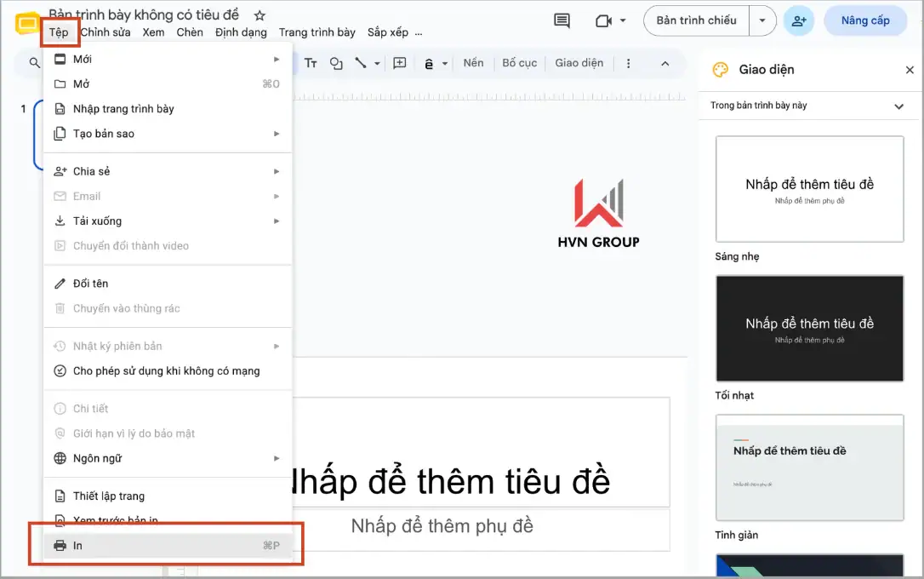
Task: Click the page icon beside Thiết lập trang
Action: 60,496
